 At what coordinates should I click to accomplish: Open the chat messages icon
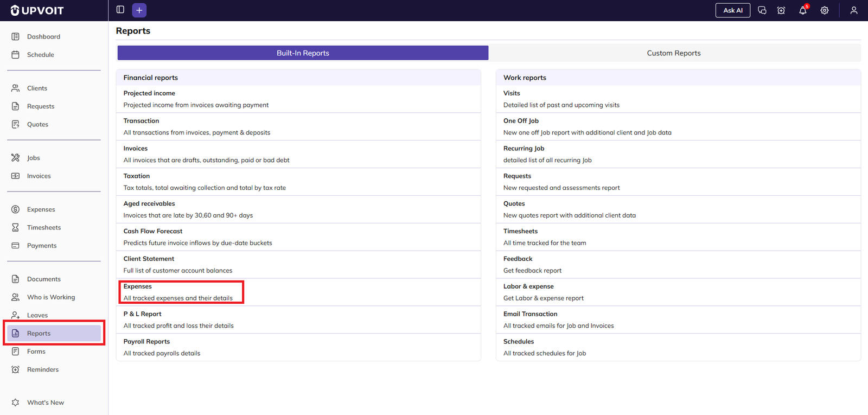[762, 10]
